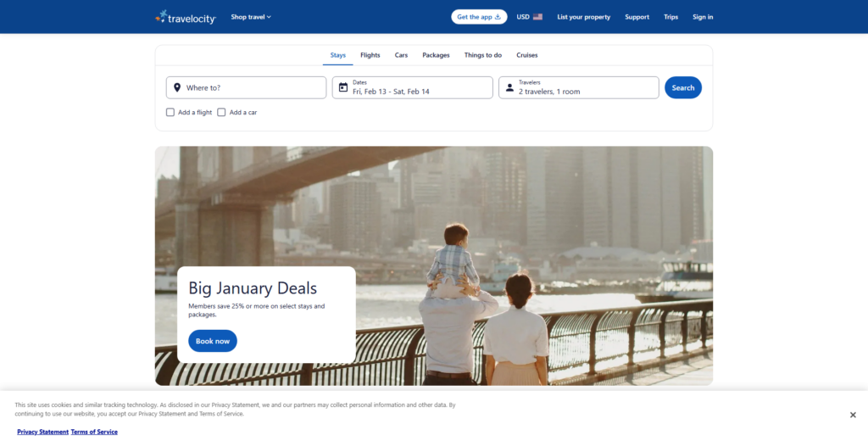Open the Dates picker Fri, Feb 13

click(413, 87)
